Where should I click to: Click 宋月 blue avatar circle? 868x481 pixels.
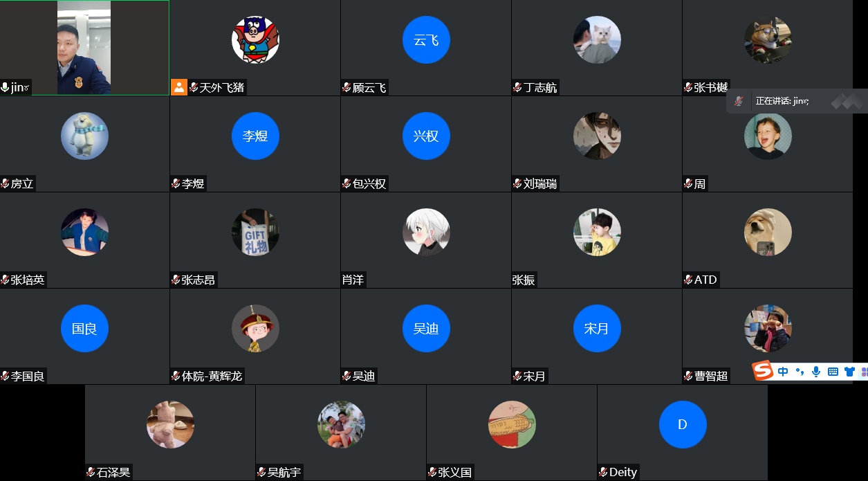coord(597,329)
